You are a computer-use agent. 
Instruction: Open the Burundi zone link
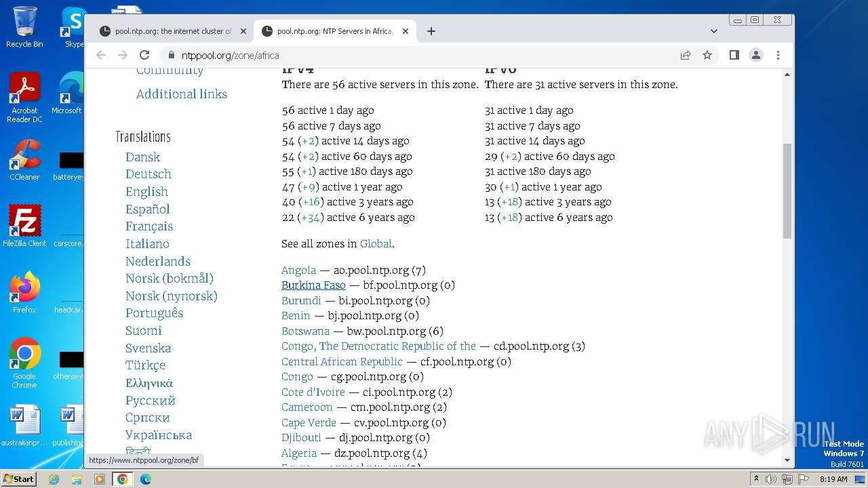(302, 301)
